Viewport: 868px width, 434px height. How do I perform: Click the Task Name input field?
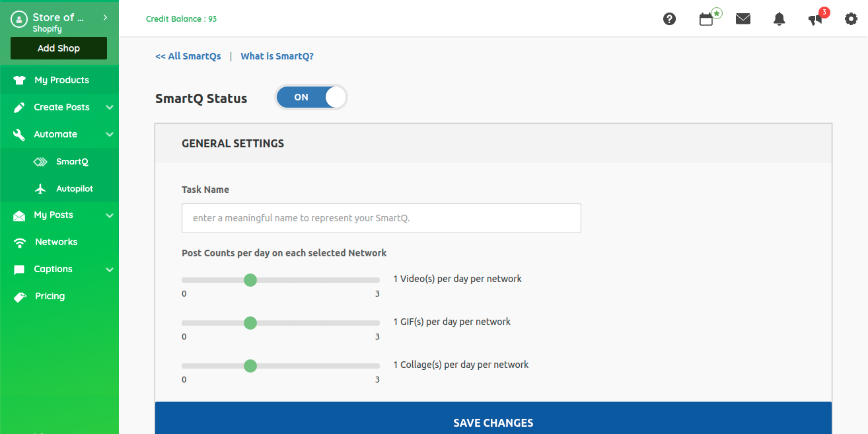tap(381, 218)
